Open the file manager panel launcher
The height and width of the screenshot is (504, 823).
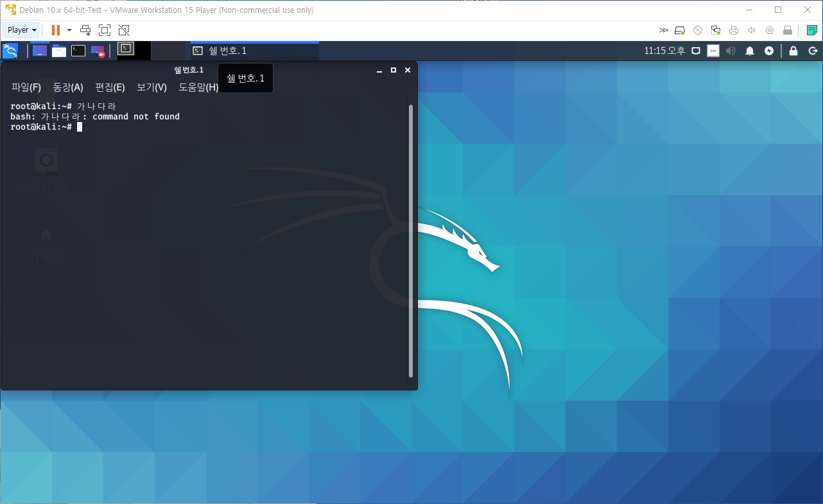(59, 51)
